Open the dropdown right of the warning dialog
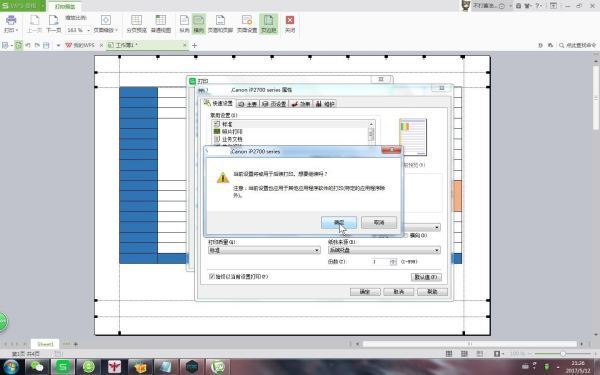The height and width of the screenshot is (375, 600). [437, 227]
